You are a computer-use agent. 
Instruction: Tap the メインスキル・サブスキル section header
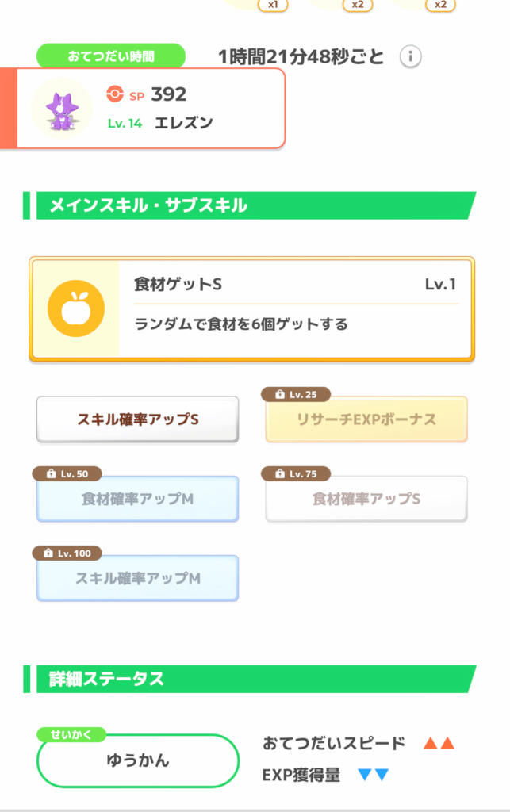click(250, 205)
